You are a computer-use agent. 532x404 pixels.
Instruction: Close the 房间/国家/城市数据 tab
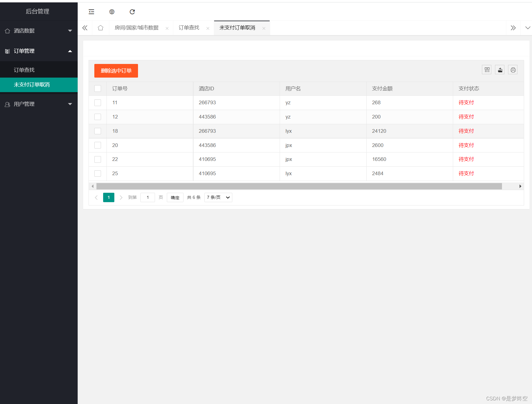(167, 28)
